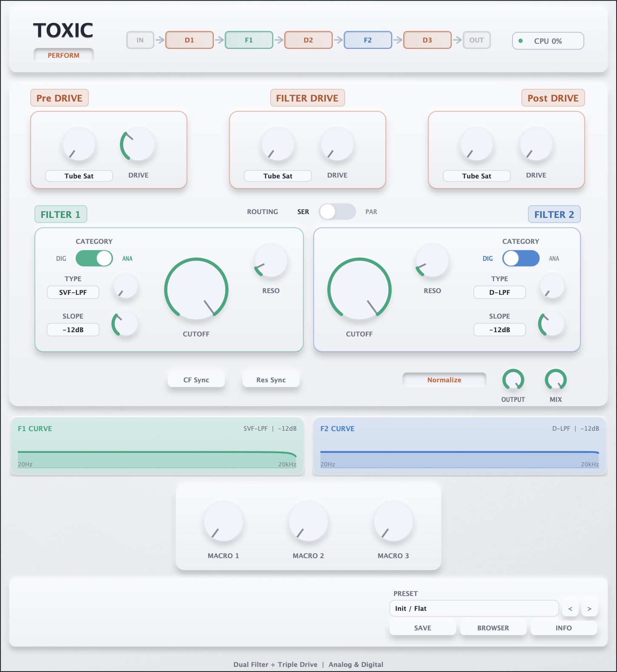Click the Filter 1 SLOPE knob
617x672 pixels.
coord(125,325)
